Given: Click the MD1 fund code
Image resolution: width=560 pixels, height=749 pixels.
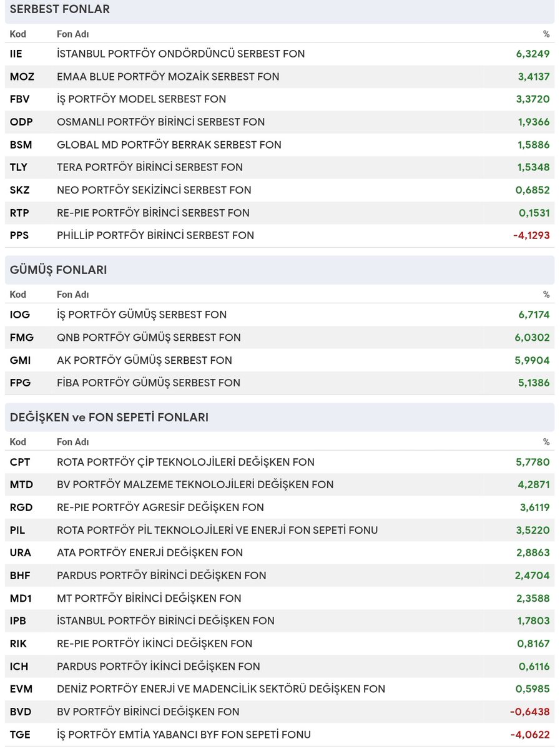Looking at the screenshot, I should pos(21,598).
